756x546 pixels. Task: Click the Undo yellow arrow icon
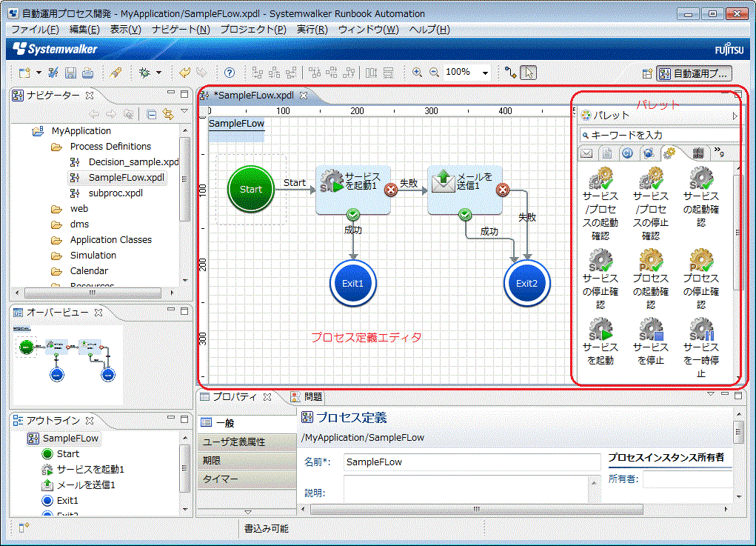pyautogui.click(x=184, y=73)
